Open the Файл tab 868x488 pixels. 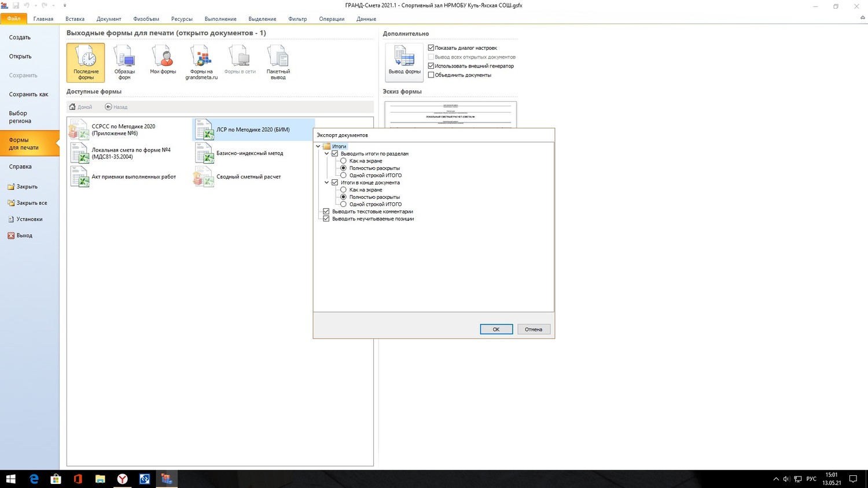pos(14,19)
